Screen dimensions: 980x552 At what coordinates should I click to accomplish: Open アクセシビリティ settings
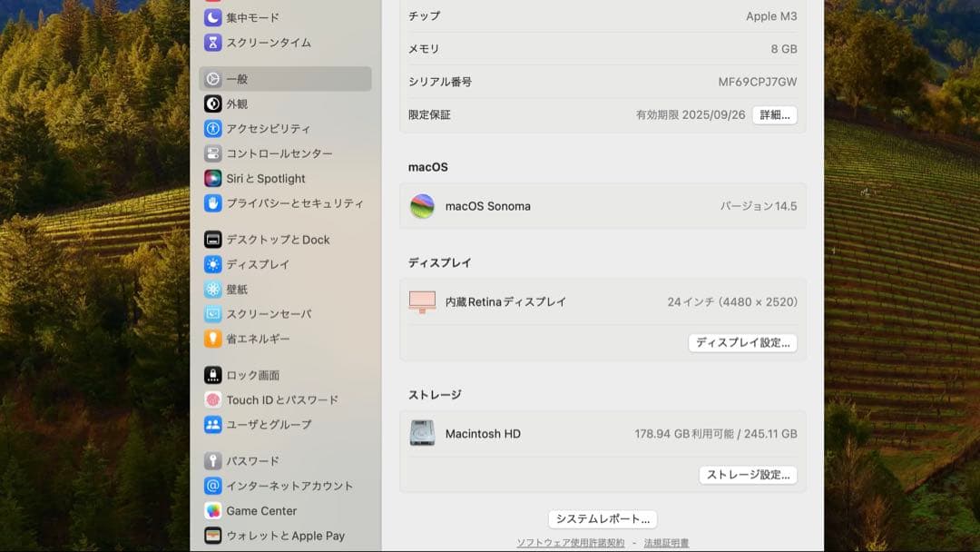tap(263, 129)
